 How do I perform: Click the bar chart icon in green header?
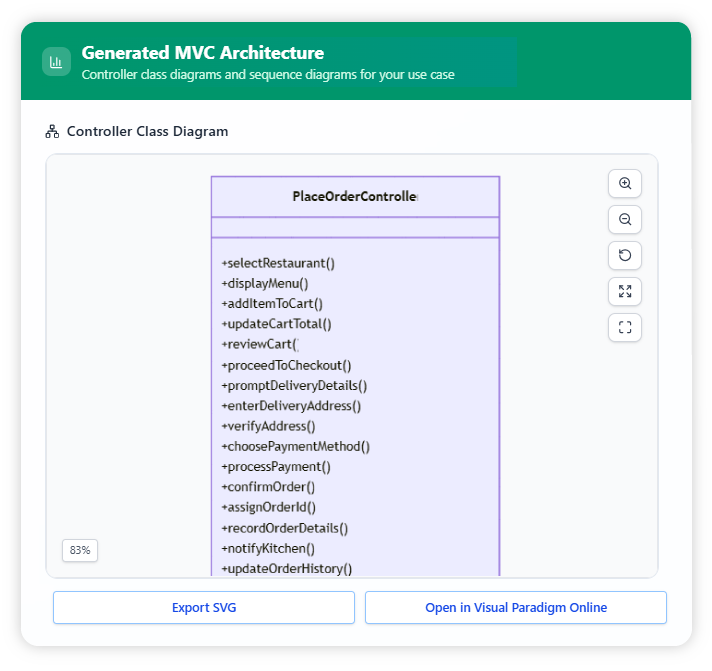coord(56,62)
